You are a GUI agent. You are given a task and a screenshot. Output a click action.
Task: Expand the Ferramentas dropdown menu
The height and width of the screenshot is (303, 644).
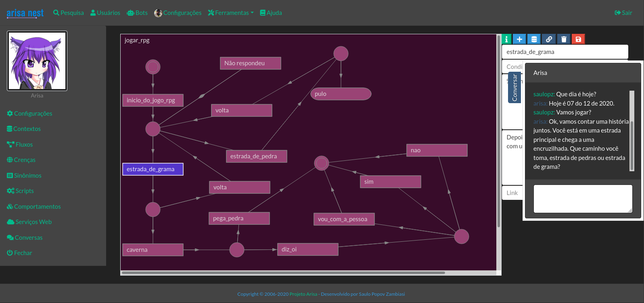[x=231, y=13]
